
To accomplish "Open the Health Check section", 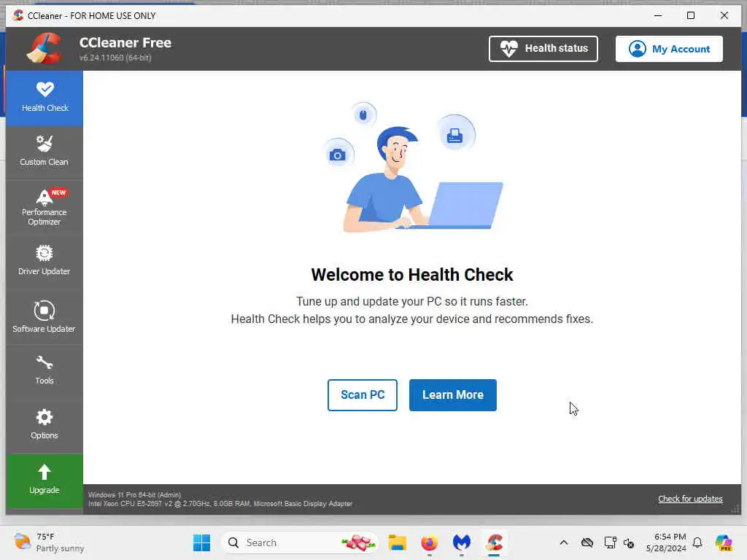I will 44,98.
